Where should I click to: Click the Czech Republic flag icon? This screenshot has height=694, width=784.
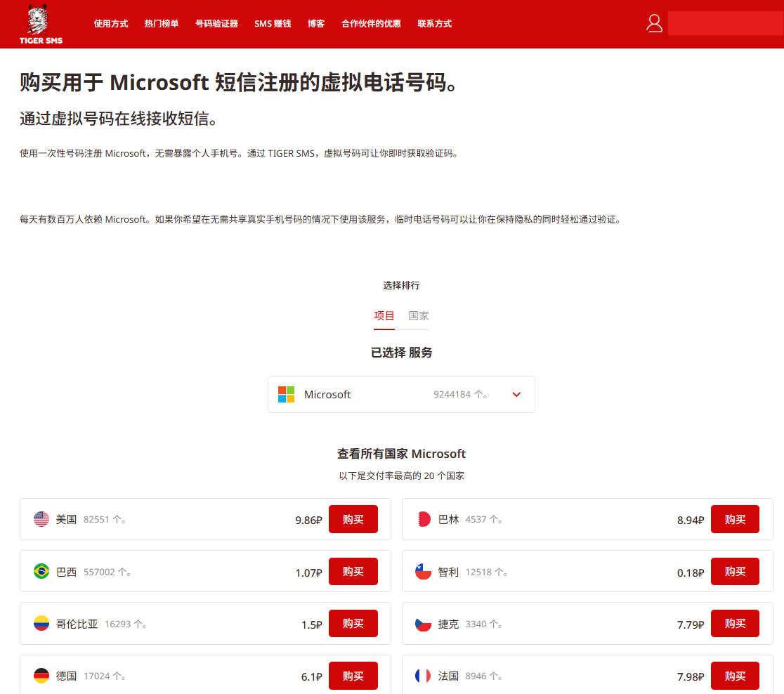tap(424, 624)
